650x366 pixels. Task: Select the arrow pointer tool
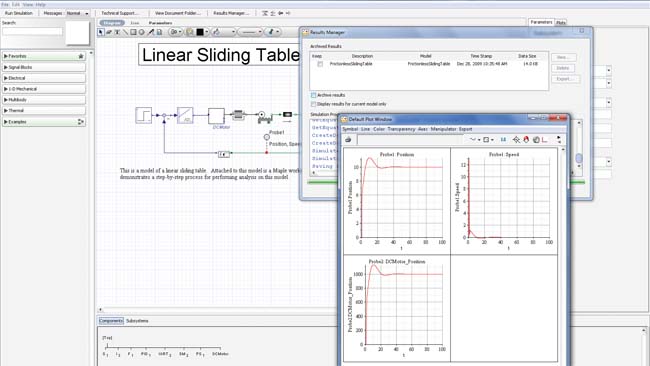[x=101, y=32]
